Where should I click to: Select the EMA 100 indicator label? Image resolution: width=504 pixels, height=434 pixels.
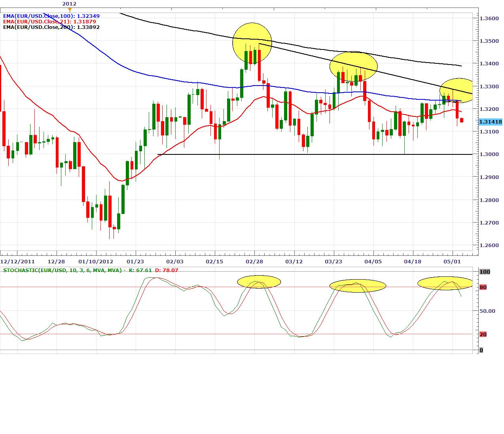pos(51,16)
